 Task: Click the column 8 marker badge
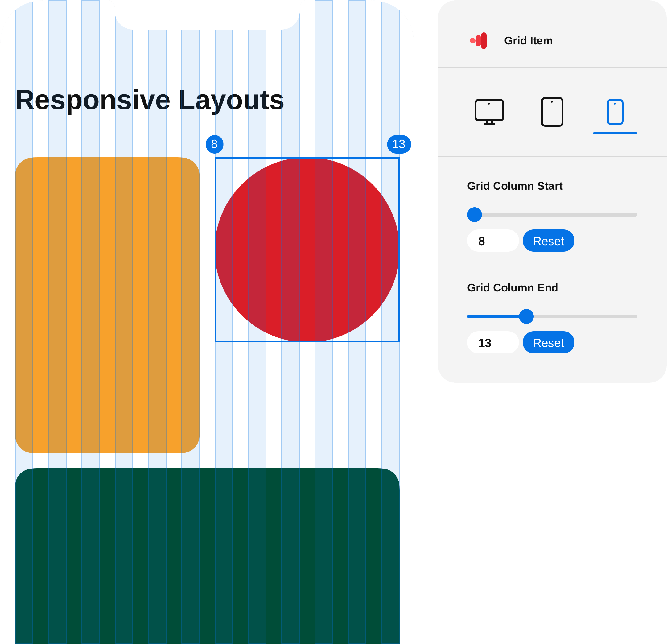point(214,144)
